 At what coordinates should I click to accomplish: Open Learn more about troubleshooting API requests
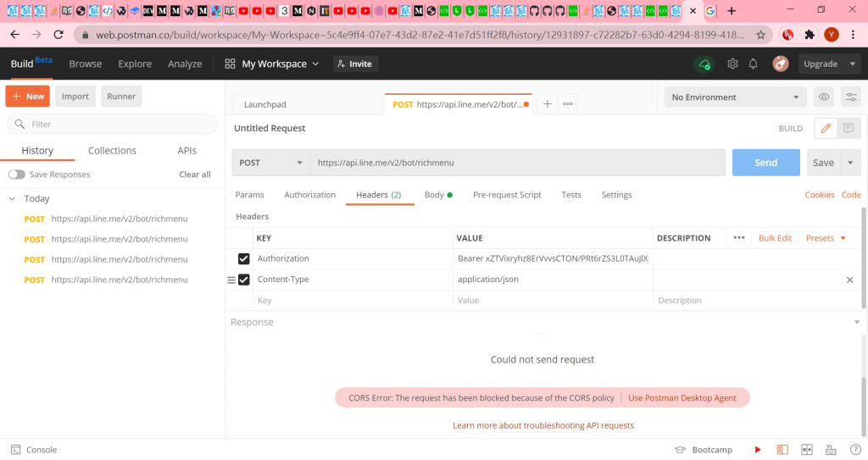tap(543, 425)
